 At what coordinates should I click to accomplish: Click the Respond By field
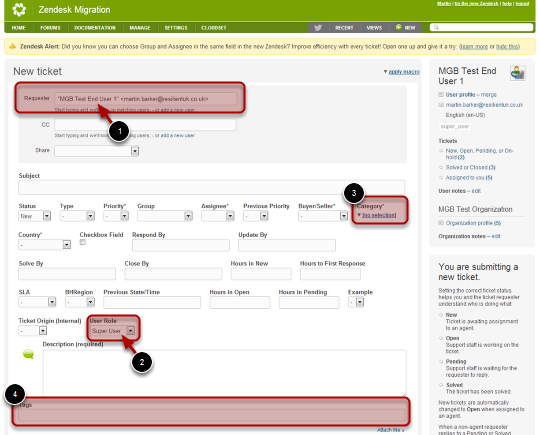point(181,245)
